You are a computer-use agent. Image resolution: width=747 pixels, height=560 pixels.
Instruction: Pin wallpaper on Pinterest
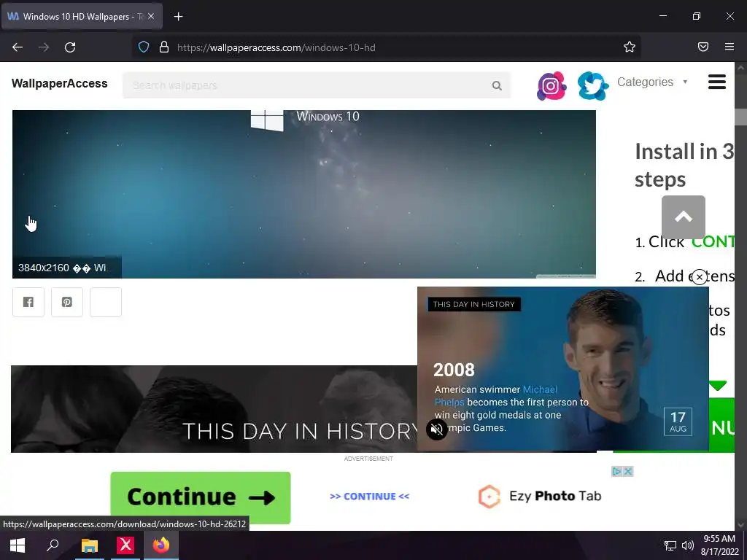[67, 302]
